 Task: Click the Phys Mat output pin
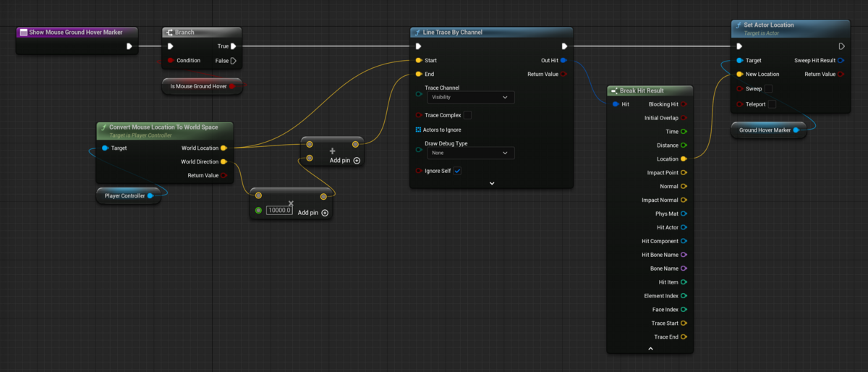click(x=684, y=214)
